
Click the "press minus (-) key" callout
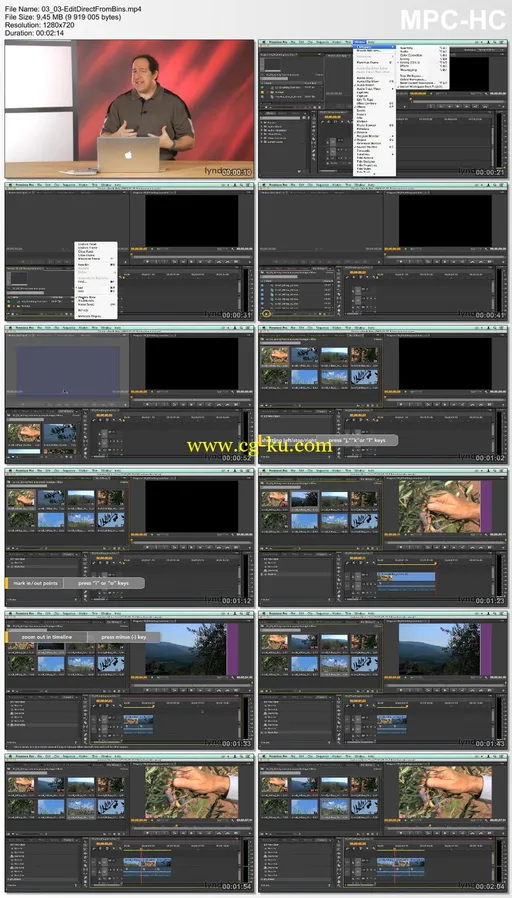pos(124,637)
